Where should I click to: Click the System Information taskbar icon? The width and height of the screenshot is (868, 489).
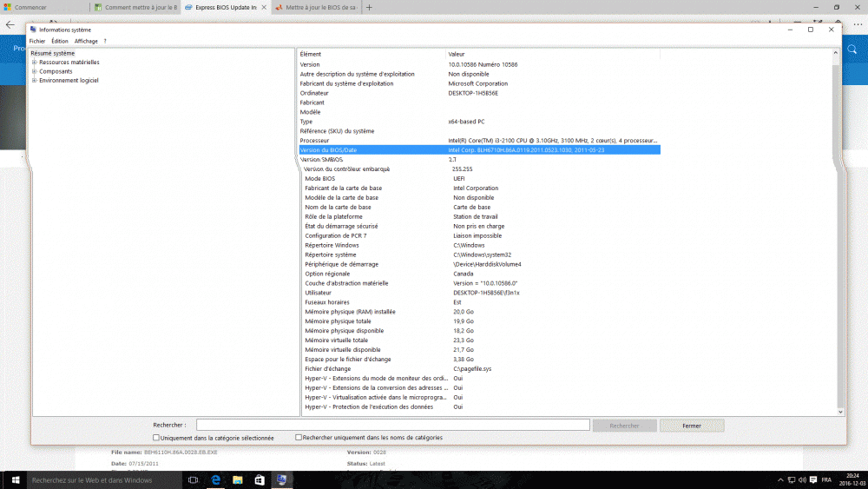pos(282,480)
